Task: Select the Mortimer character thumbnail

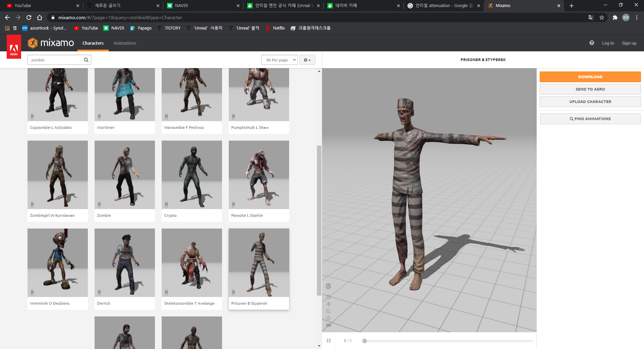Action: [x=124, y=95]
